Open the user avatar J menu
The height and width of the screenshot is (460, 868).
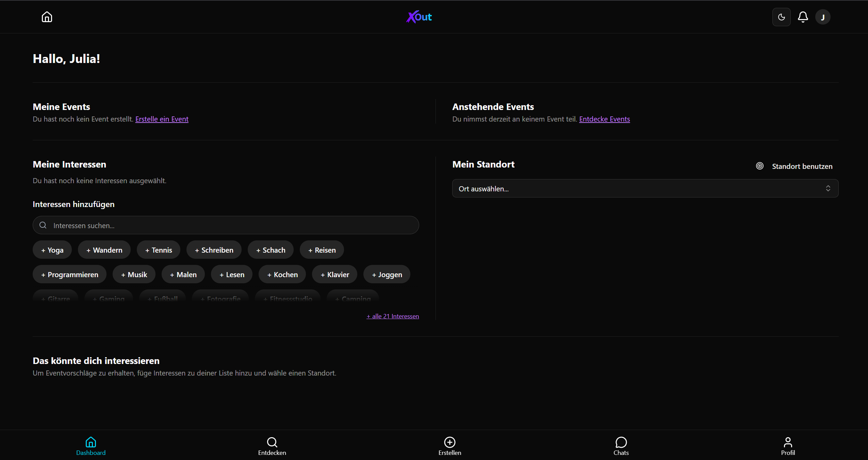point(822,17)
